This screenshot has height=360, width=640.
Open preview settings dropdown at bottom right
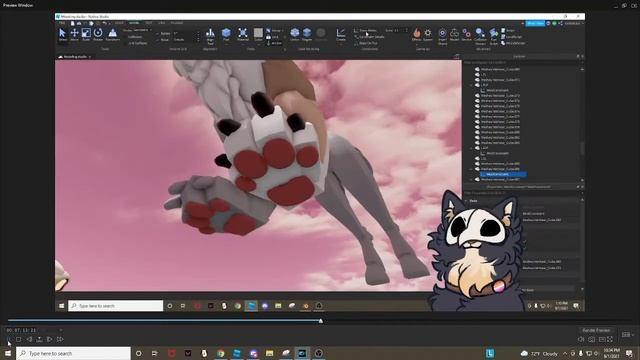(628, 335)
